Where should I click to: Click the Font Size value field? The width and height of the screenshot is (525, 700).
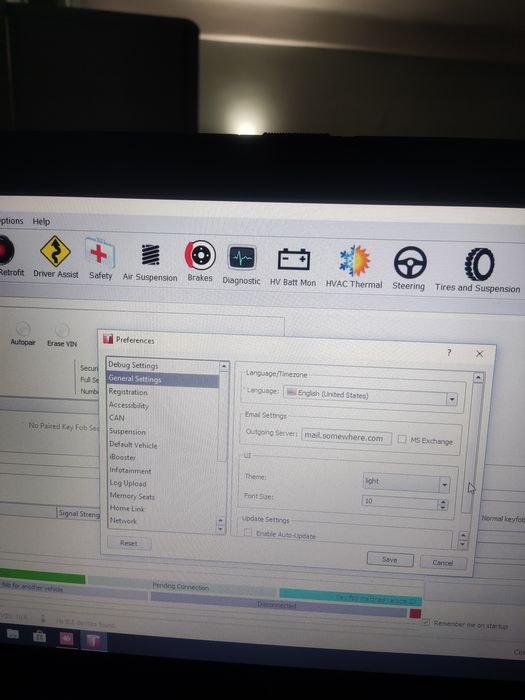point(400,502)
